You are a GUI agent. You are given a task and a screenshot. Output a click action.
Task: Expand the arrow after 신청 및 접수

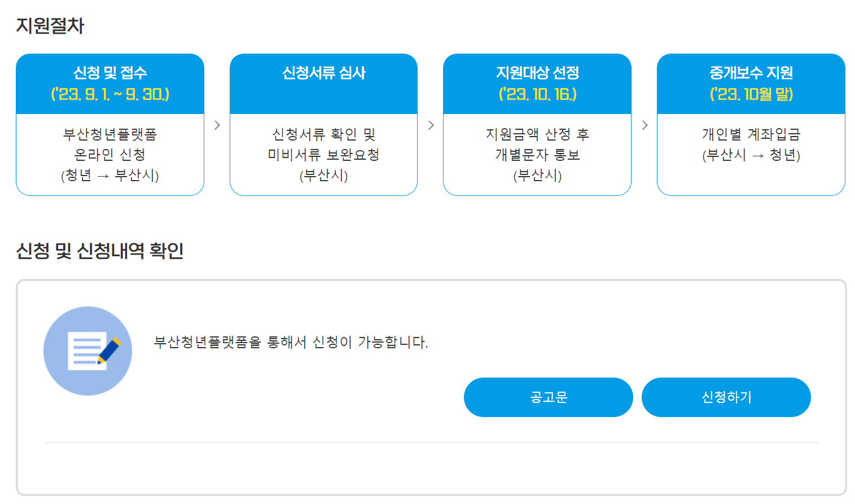217,125
